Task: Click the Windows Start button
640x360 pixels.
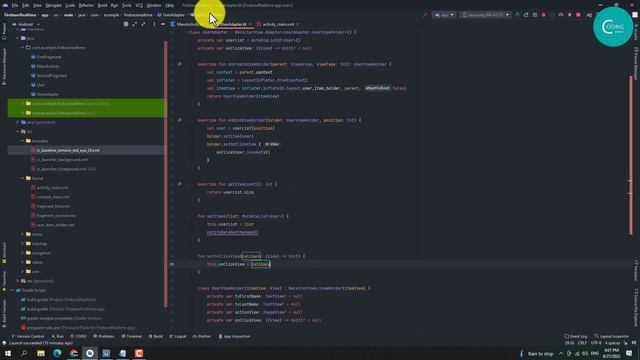Action: point(8,353)
